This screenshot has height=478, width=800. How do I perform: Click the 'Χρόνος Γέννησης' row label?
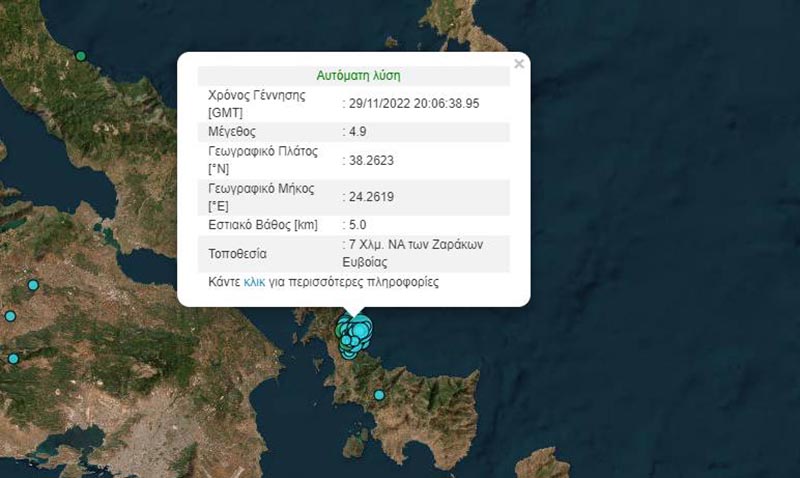[256, 95]
